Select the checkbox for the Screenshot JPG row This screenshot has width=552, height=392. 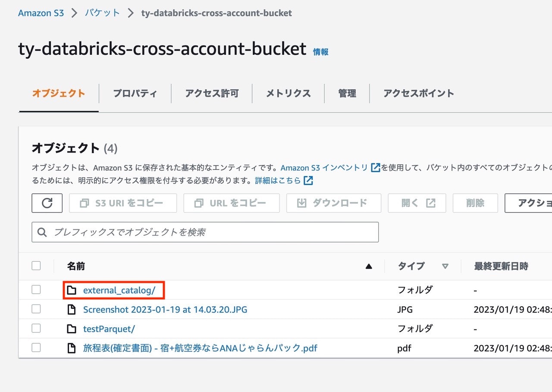tap(36, 309)
